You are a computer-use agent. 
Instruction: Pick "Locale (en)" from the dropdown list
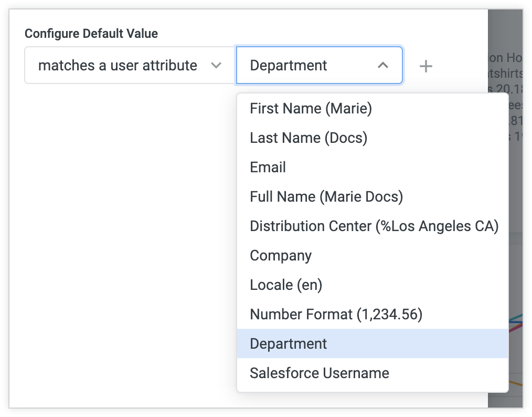(286, 285)
